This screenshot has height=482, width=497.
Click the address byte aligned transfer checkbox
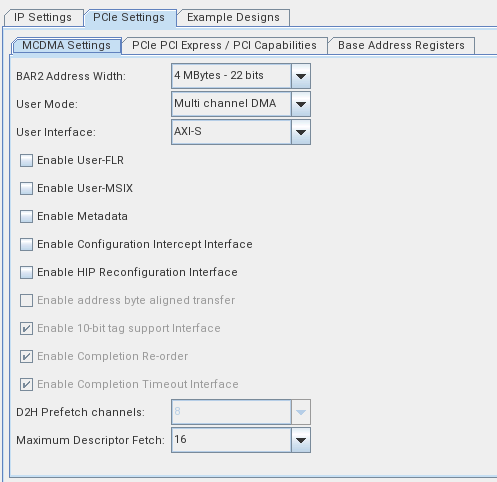pos(26,300)
